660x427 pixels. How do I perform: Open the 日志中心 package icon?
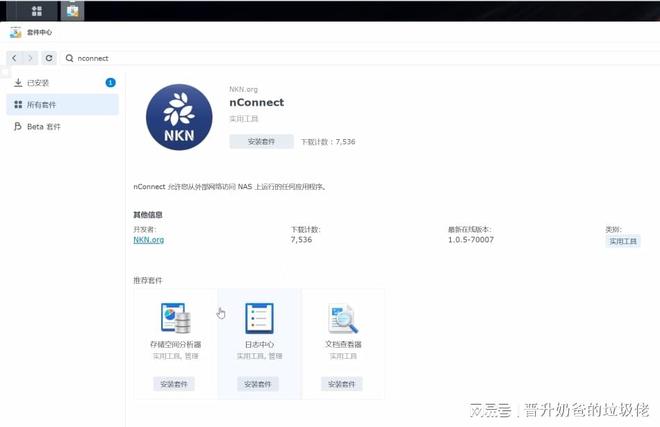259,318
